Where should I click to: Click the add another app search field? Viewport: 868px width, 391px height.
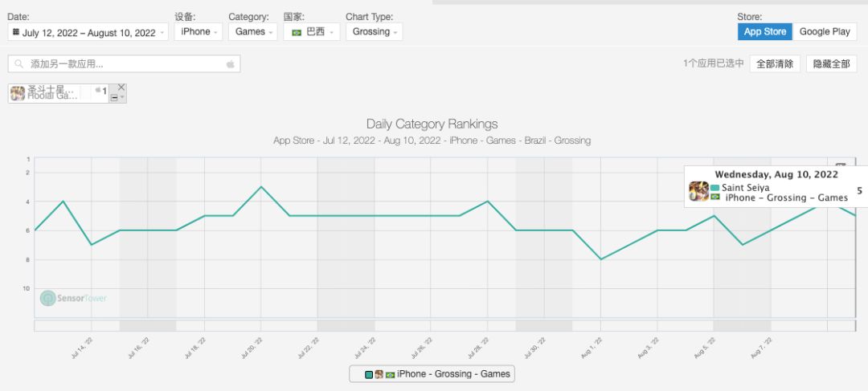121,64
